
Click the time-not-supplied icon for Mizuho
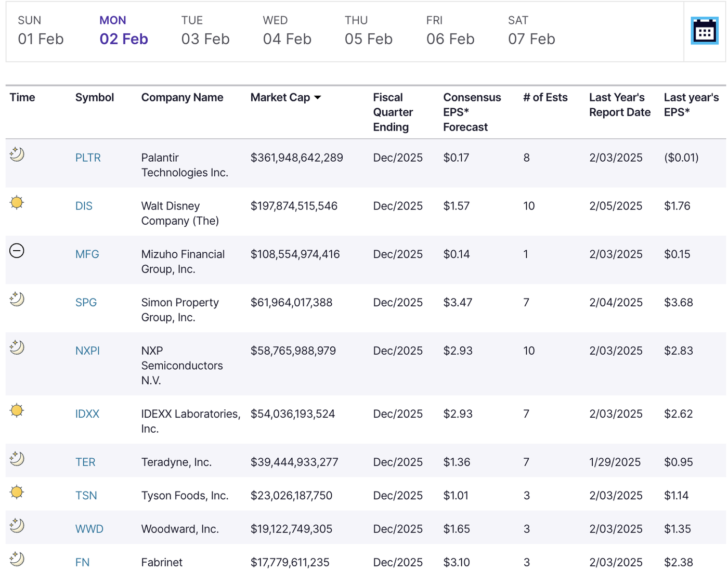(17, 251)
